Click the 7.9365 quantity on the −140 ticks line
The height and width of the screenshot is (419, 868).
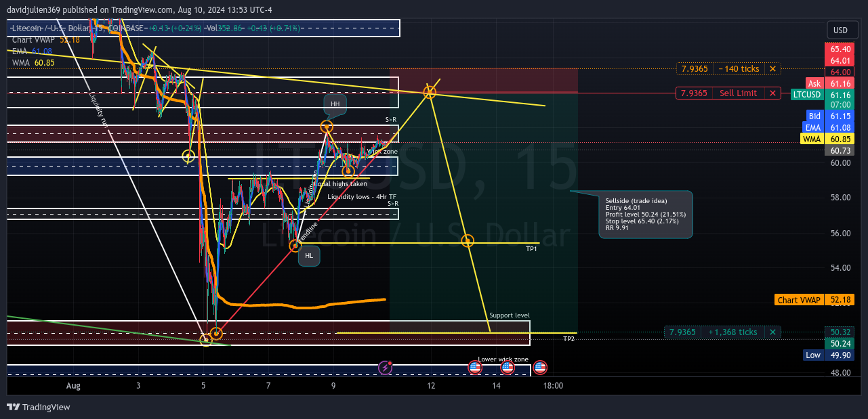pos(694,69)
